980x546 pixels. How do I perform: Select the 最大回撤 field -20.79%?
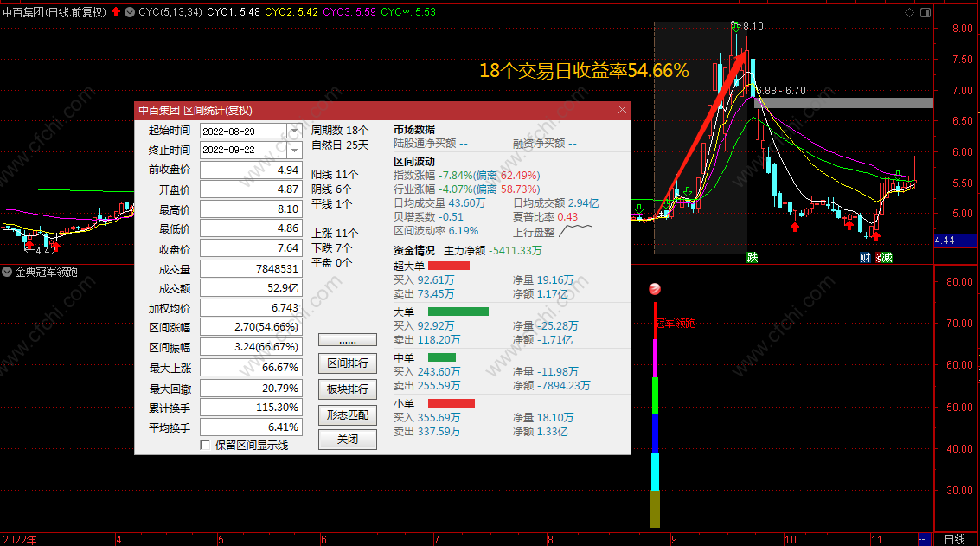coord(251,388)
